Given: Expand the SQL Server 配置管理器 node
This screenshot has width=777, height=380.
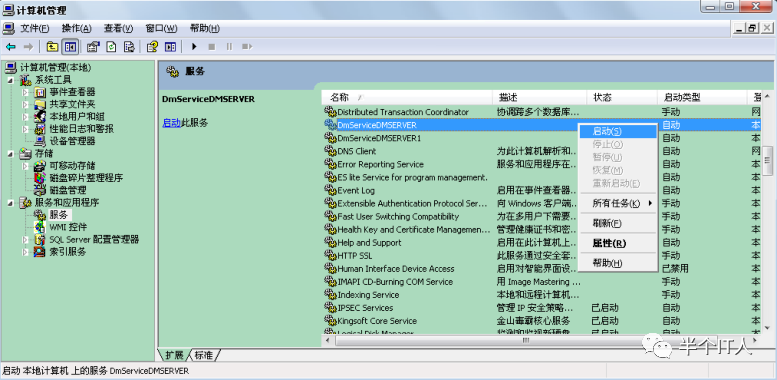Looking at the screenshot, I should click(26, 240).
